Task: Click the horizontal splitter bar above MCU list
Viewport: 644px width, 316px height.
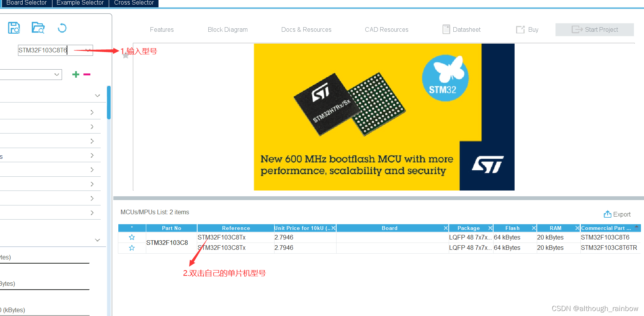Action: click(379, 198)
